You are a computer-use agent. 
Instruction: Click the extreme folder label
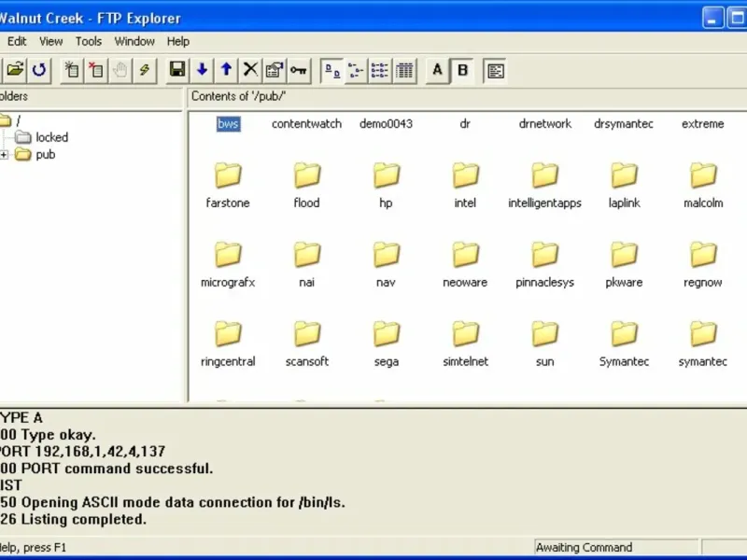[703, 124]
